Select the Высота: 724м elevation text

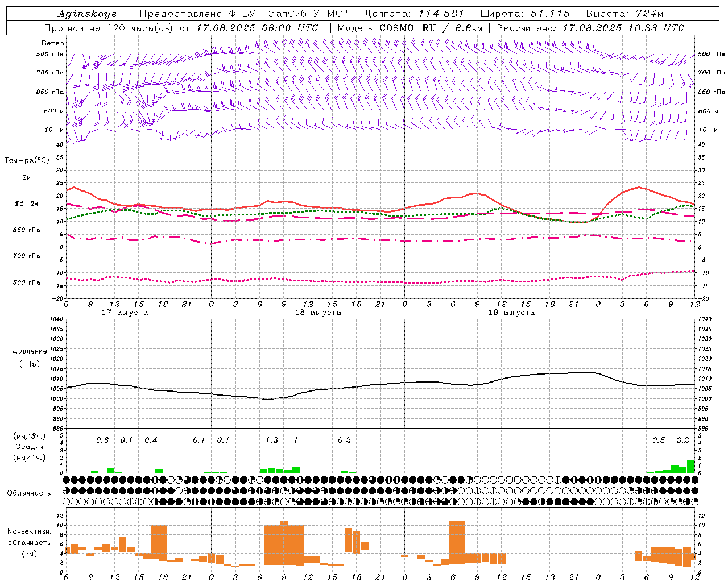pos(624,14)
